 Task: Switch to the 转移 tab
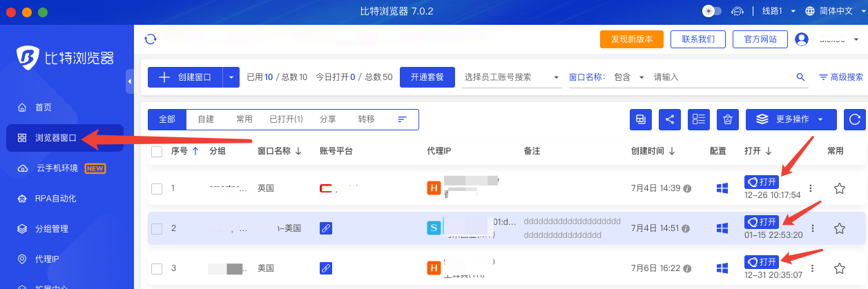(367, 119)
